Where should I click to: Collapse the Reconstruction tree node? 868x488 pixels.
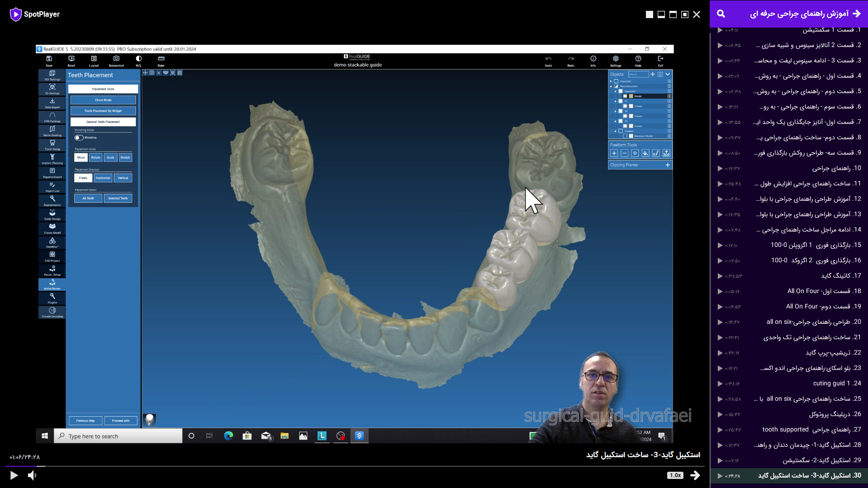(611, 86)
